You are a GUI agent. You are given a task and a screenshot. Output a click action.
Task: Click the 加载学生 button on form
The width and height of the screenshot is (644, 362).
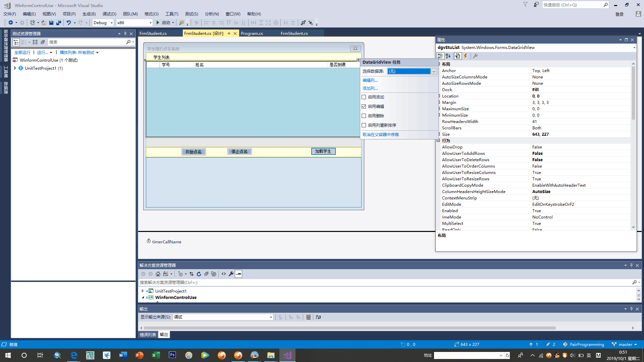[323, 152]
